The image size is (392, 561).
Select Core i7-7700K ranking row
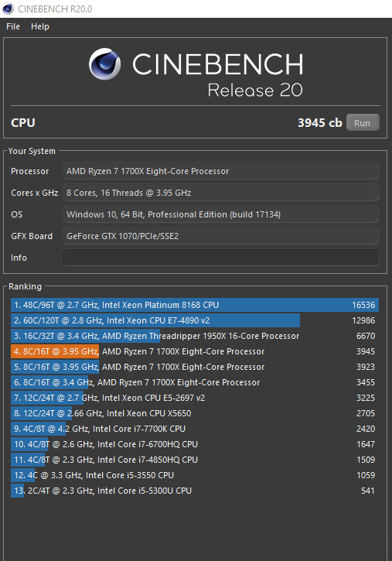[195, 429]
